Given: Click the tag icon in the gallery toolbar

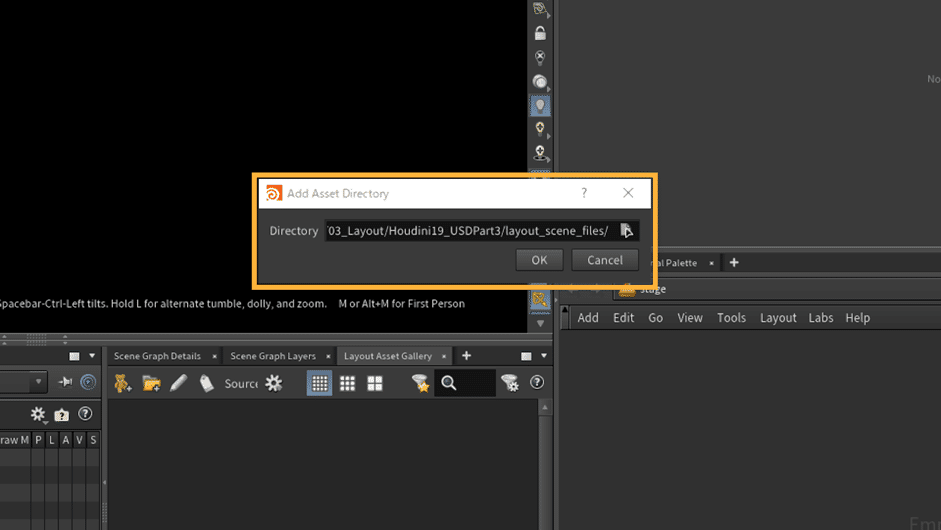Looking at the screenshot, I should click(206, 383).
